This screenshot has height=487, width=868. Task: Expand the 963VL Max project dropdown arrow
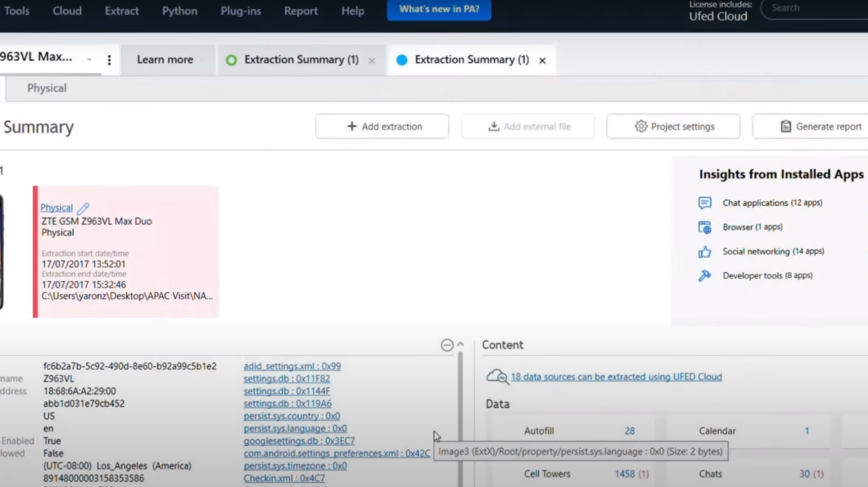pyautogui.click(x=89, y=59)
